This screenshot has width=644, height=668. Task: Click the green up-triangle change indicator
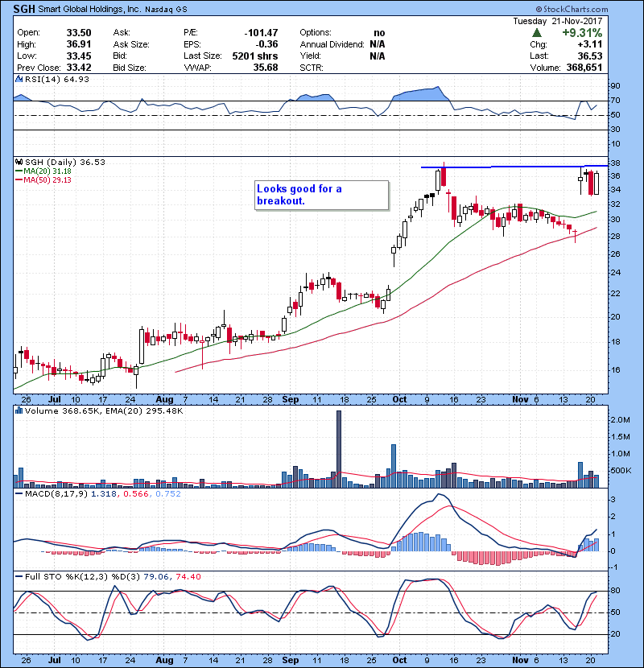(537, 33)
